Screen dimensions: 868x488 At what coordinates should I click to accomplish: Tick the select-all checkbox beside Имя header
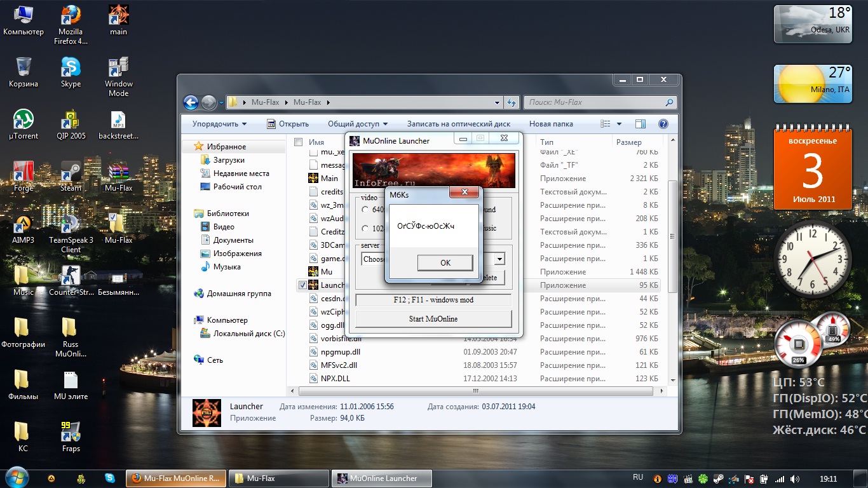click(x=299, y=142)
